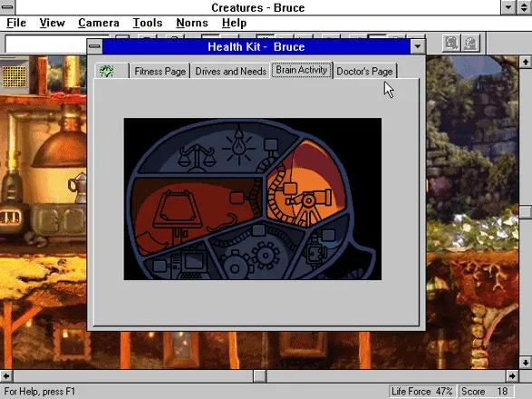Select the Brain Activity tab
The width and height of the screenshot is (532, 399).
tap(301, 70)
